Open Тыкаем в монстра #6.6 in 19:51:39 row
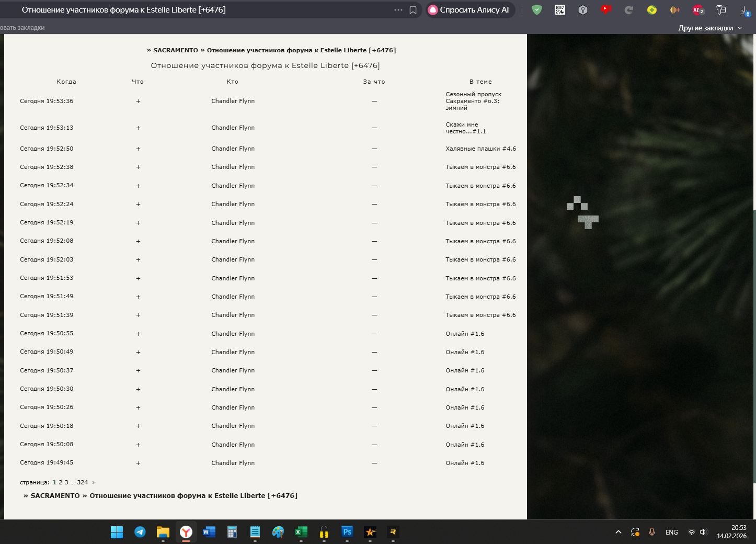Viewport: 756px width, 544px height. click(481, 315)
